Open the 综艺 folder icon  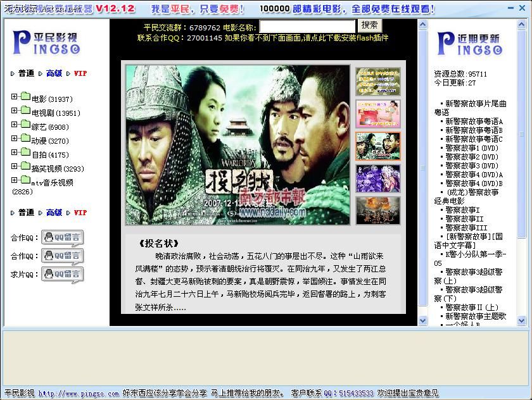tap(25, 124)
